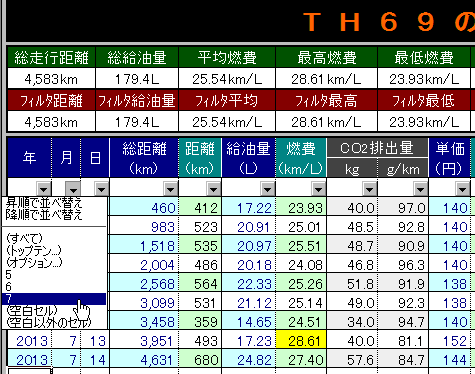This screenshot has width=475, height=374.
Task: Open the 年 column filter dropdown
Action: [x=43, y=189]
